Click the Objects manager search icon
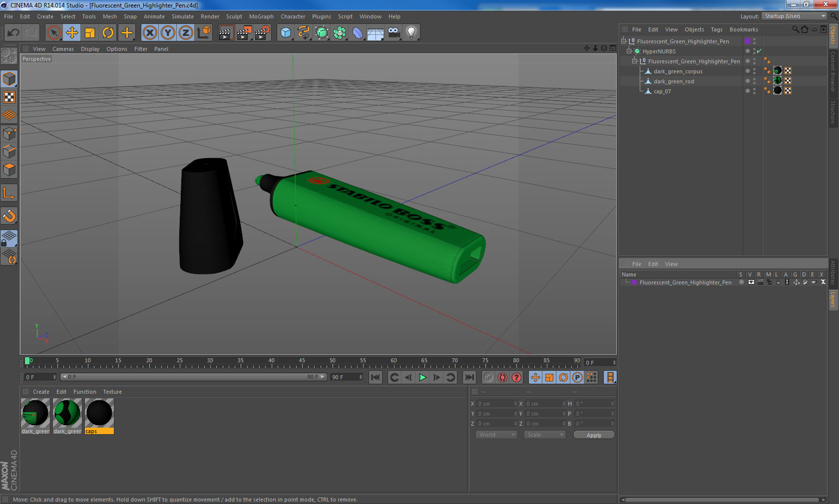The height and width of the screenshot is (504, 839). click(x=796, y=29)
